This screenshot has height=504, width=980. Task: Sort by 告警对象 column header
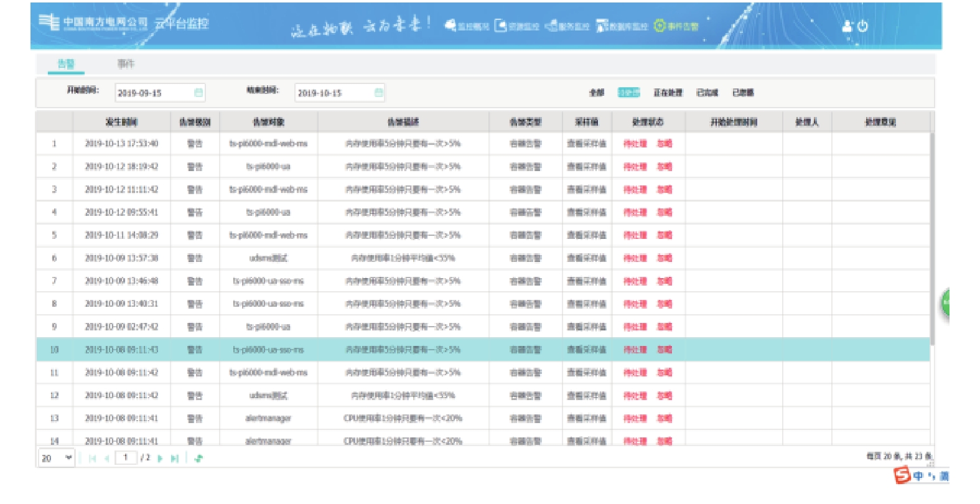[x=268, y=122]
